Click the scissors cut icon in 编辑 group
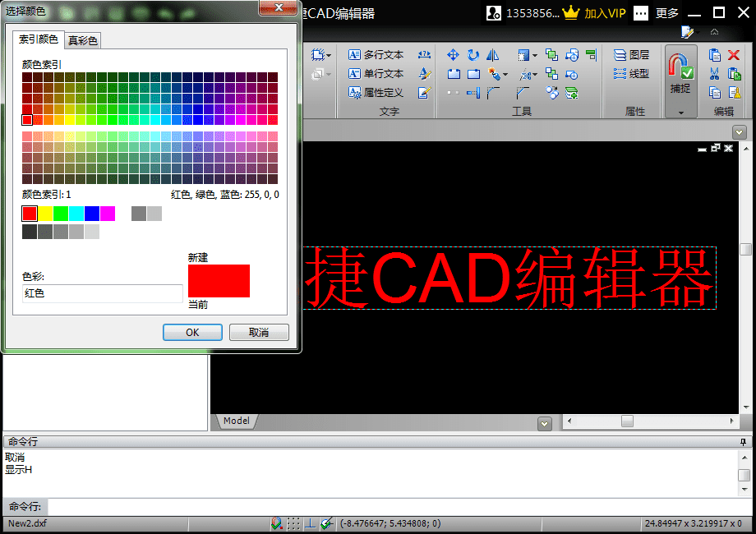Viewport: 756px width, 534px height. (714, 74)
